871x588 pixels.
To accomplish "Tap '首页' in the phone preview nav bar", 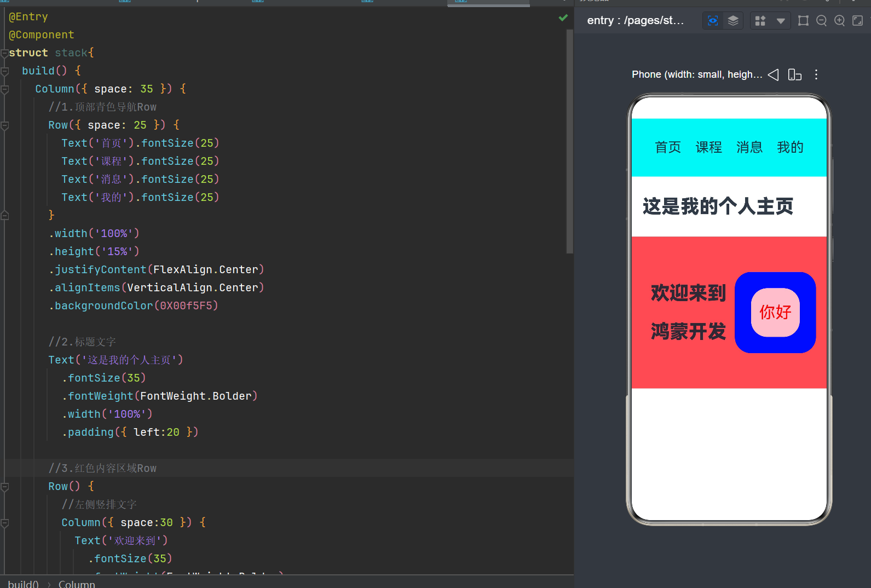I will [668, 147].
